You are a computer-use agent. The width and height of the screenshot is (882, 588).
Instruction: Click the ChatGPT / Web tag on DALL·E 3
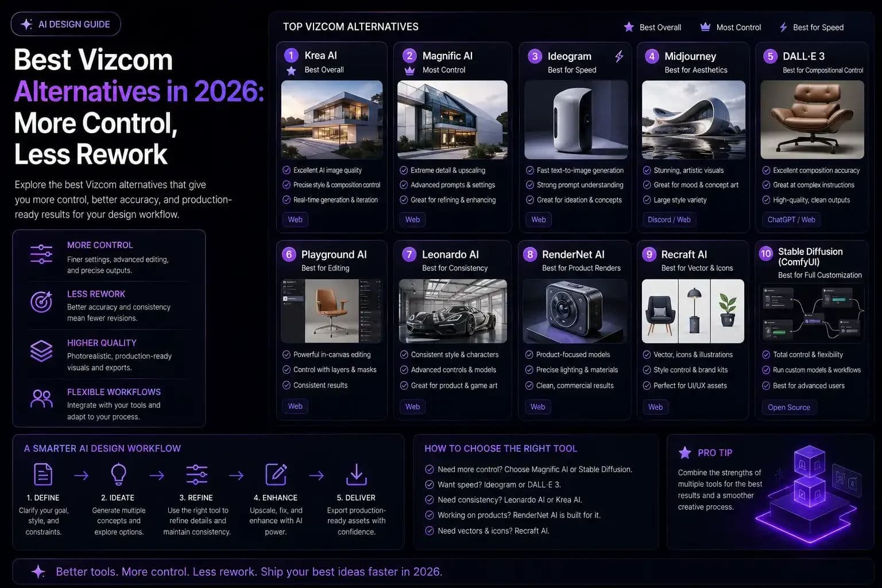tap(791, 219)
